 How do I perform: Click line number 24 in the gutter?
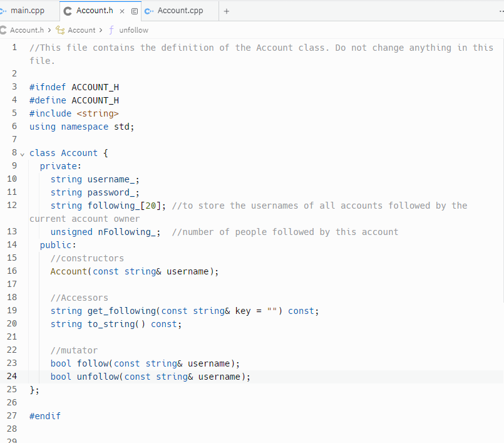click(x=11, y=376)
